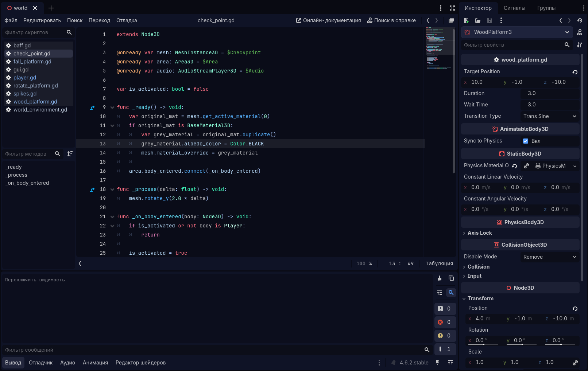The width and height of the screenshot is (588, 371).
Task: Open the online documentation link
Action: coord(328,20)
